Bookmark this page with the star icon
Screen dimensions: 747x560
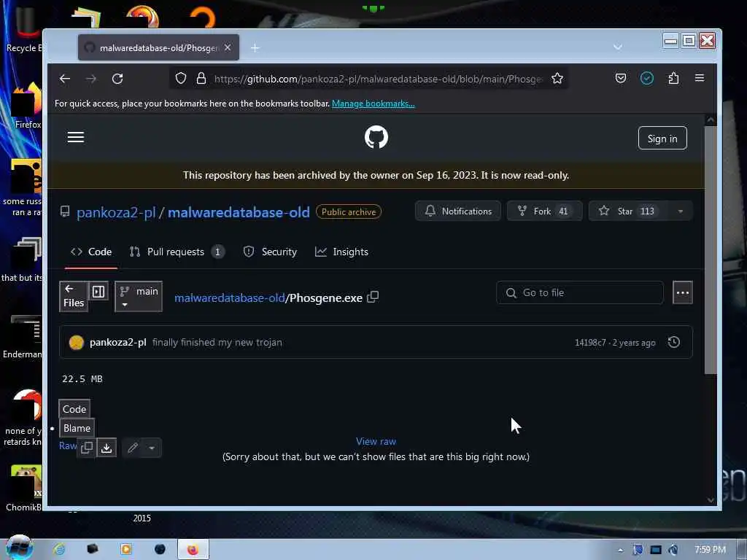(557, 79)
